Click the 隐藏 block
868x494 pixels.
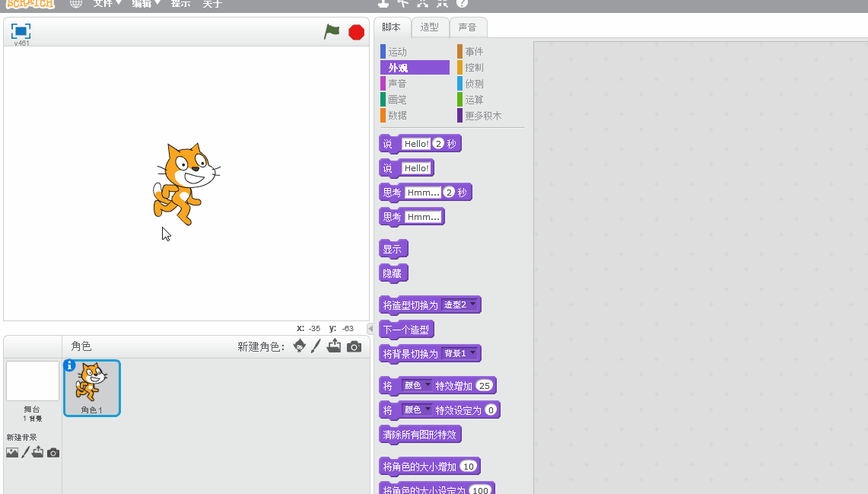click(393, 273)
